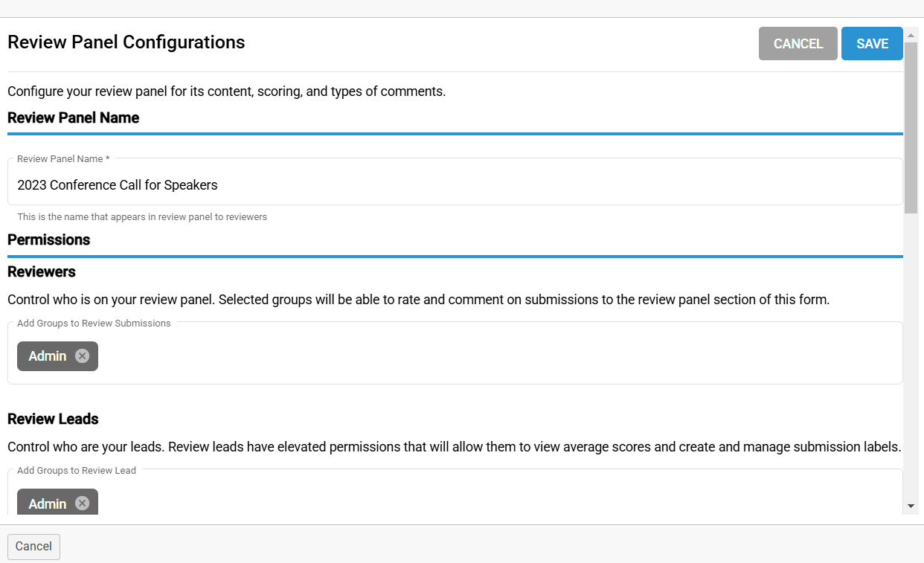The height and width of the screenshot is (563, 924).
Task: Save the review panel configuration
Action: pyautogui.click(x=872, y=44)
